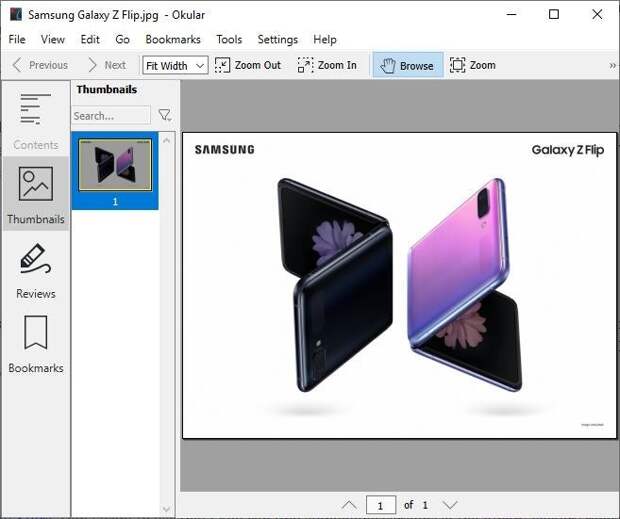The image size is (620, 519).
Task: Go to Next page
Action: pos(107,65)
